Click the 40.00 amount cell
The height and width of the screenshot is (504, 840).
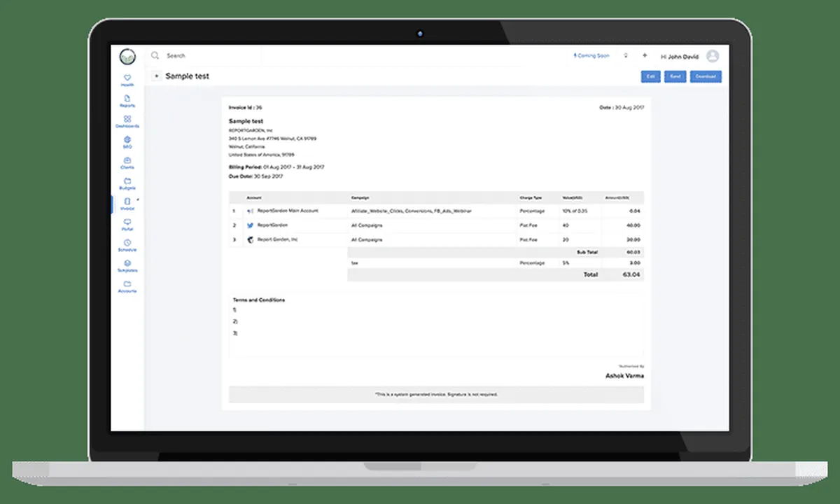(x=633, y=225)
